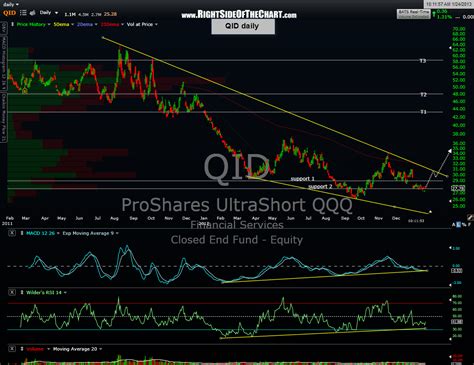This screenshot has width=474, height=365.
Task: Click the QID daily chart label box
Action: [243, 26]
